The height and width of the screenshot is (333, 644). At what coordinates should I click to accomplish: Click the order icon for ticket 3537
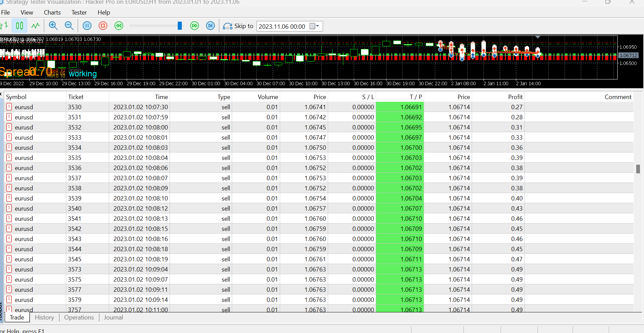(x=9, y=178)
